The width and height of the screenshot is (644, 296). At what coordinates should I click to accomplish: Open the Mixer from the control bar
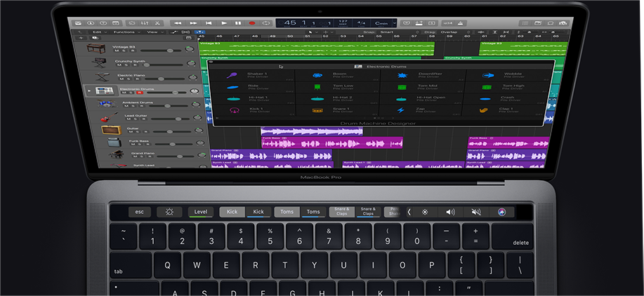pos(145,23)
